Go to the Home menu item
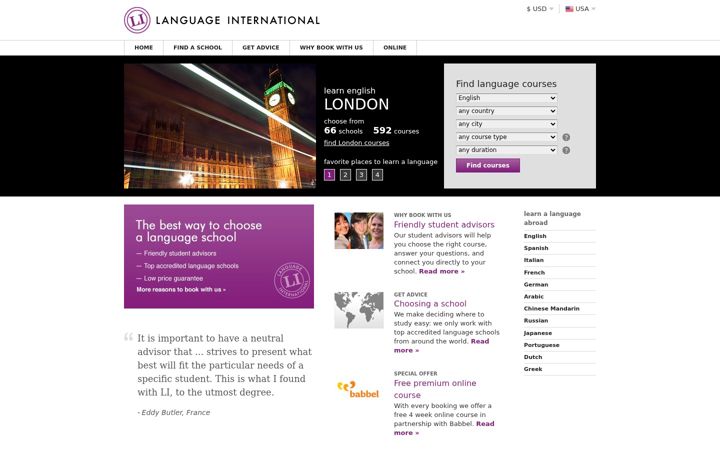The width and height of the screenshot is (720, 450). pyautogui.click(x=144, y=48)
